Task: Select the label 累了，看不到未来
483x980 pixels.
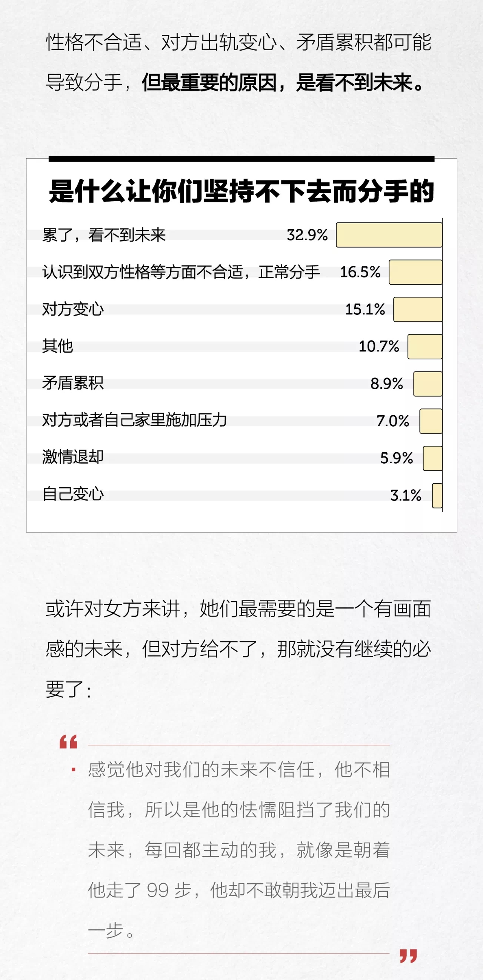Action: pyautogui.click(x=104, y=235)
